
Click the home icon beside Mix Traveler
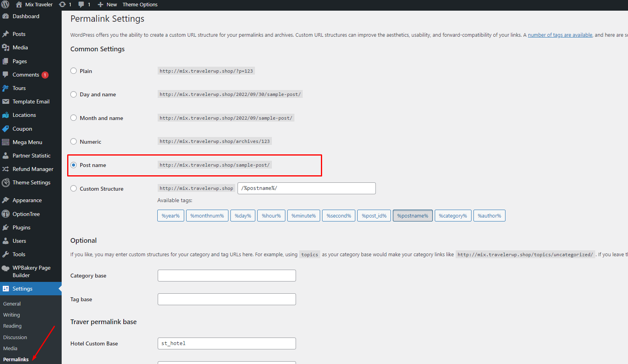point(19,5)
